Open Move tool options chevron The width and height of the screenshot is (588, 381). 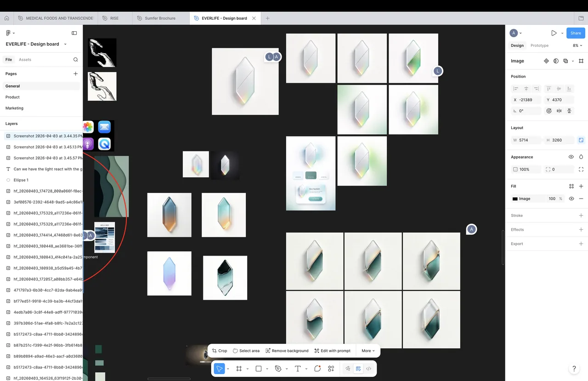coord(228,369)
